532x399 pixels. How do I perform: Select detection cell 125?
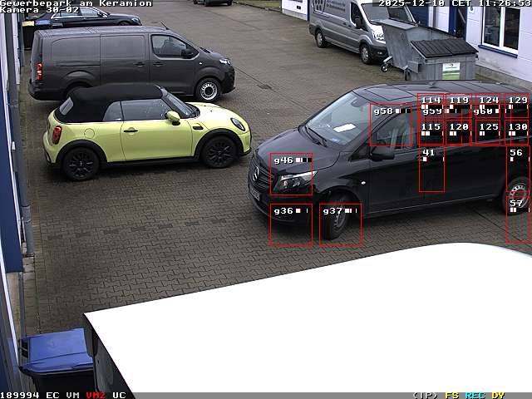(x=488, y=131)
